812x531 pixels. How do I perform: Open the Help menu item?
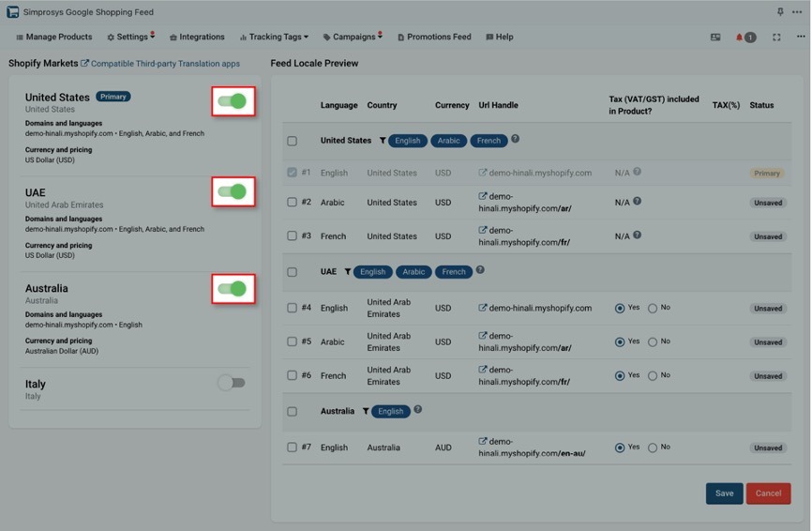click(500, 37)
